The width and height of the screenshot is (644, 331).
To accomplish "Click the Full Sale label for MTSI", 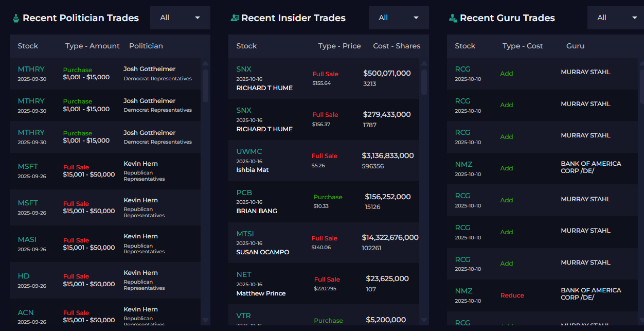I will coord(325,238).
